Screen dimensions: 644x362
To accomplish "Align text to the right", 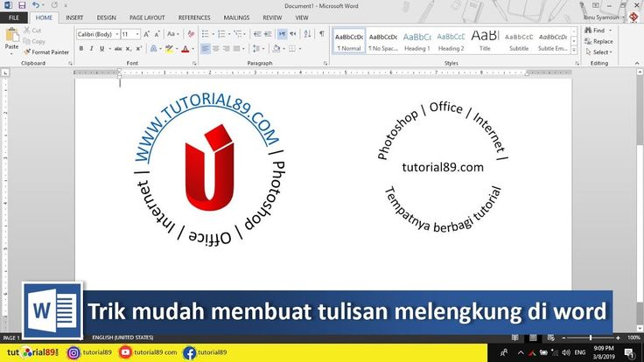I will (x=226, y=49).
